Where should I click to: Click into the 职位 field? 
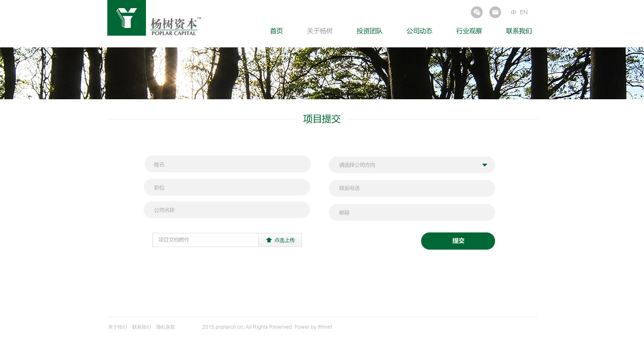click(227, 187)
